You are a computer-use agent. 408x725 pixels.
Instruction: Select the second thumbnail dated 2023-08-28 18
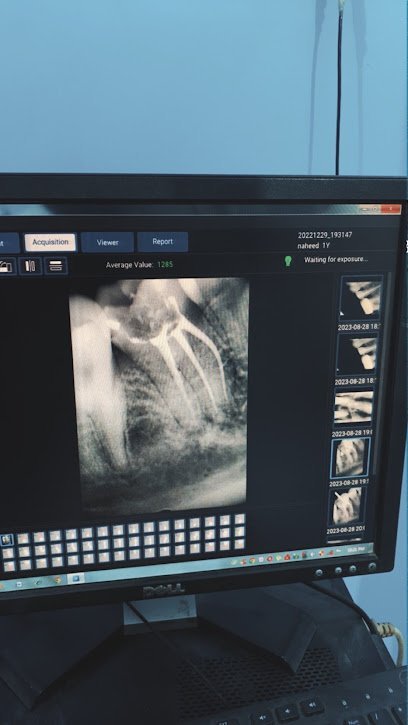point(358,353)
